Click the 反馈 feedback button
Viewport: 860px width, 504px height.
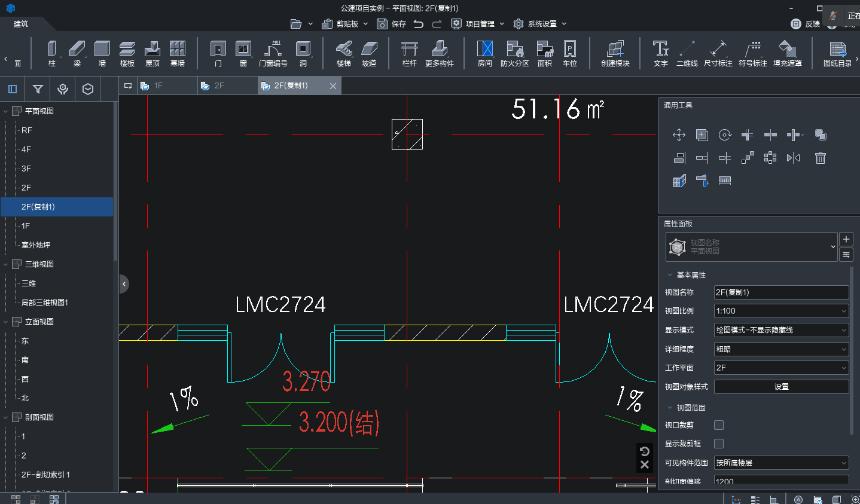pyautogui.click(x=806, y=24)
